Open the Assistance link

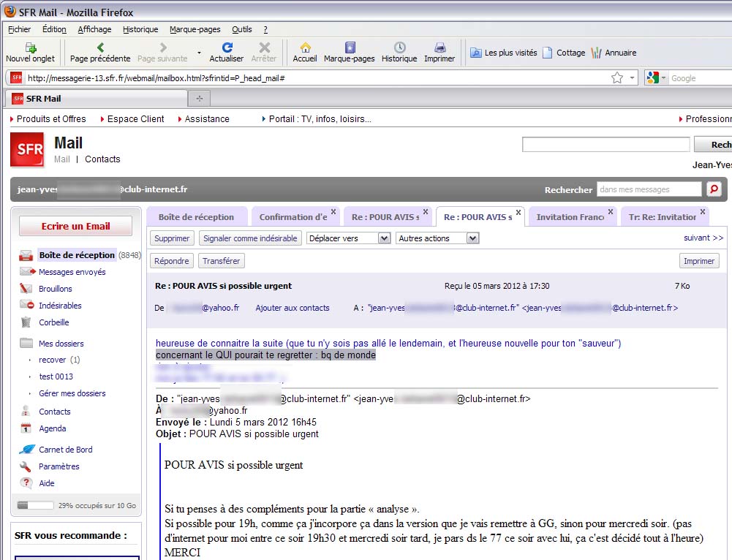207,119
